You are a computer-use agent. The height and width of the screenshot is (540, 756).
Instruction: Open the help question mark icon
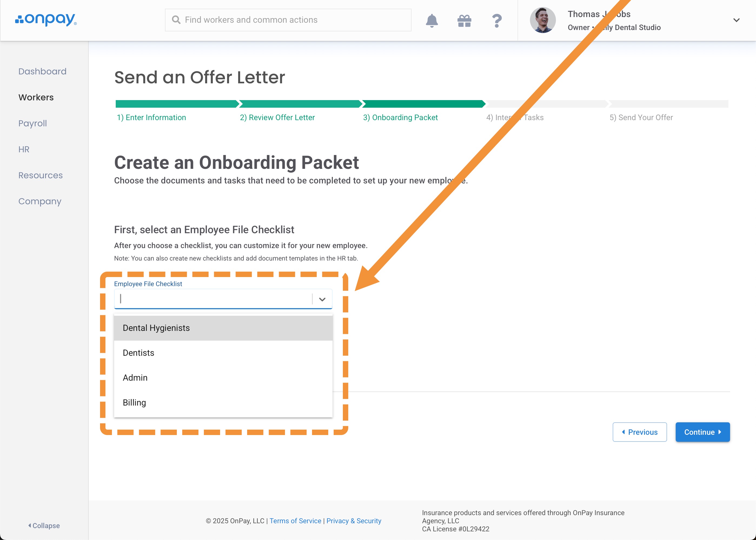click(496, 21)
